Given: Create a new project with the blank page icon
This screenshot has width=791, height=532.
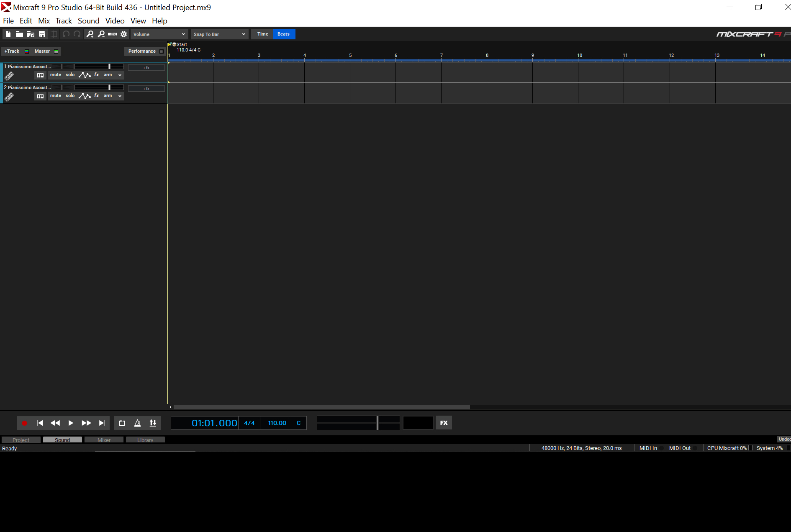Looking at the screenshot, I should click(8, 34).
